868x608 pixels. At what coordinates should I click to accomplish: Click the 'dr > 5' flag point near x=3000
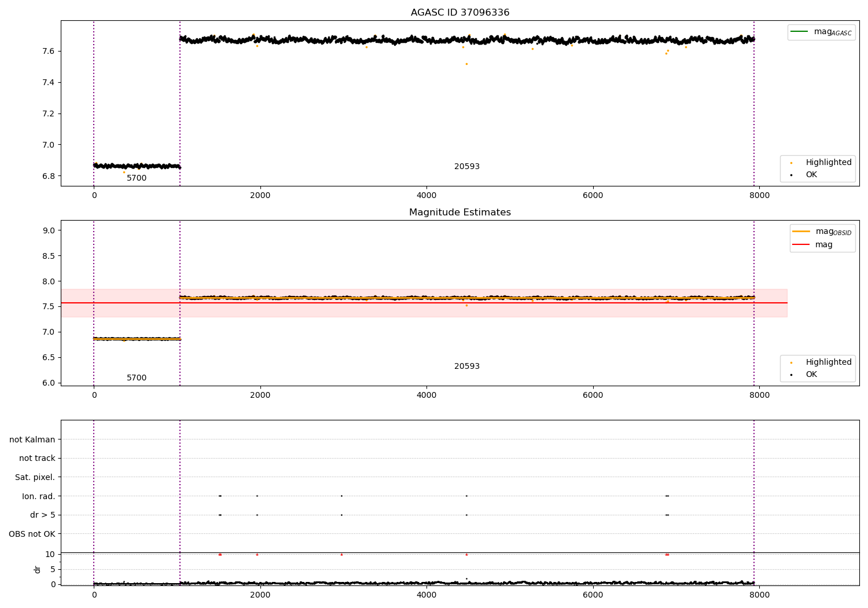point(341,515)
